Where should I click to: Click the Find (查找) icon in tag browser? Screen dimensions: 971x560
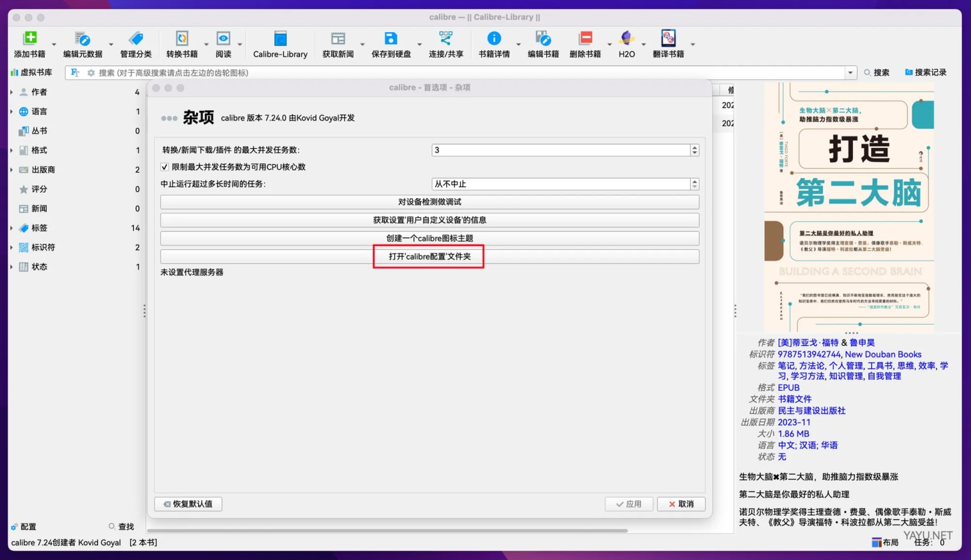click(112, 527)
